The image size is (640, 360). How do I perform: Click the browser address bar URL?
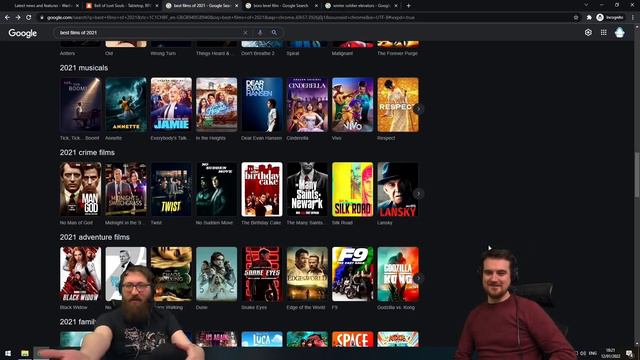point(231,18)
